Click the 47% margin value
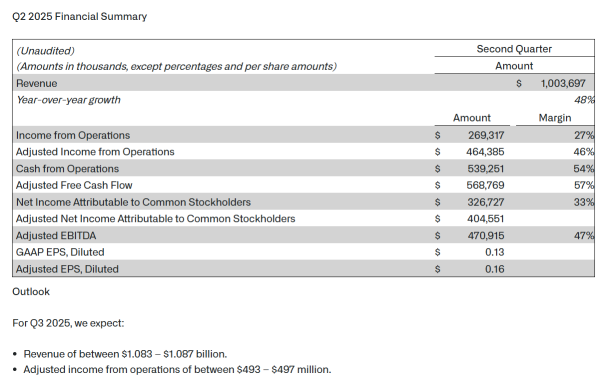Viewport: 610px width, 379px height. pos(584,236)
